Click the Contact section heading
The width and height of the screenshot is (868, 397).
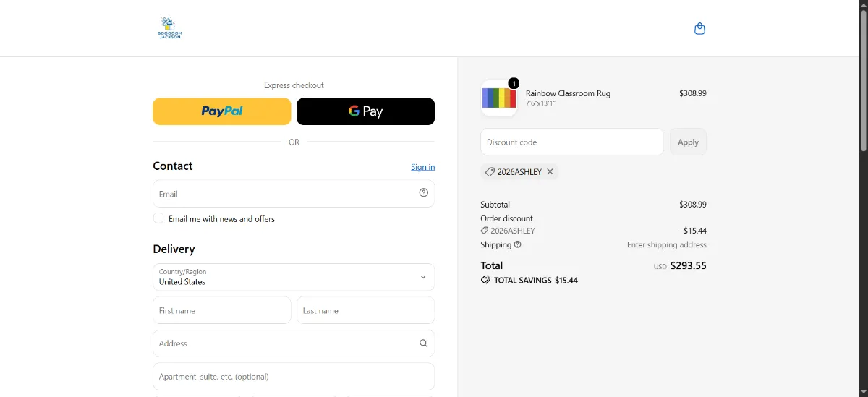point(173,166)
